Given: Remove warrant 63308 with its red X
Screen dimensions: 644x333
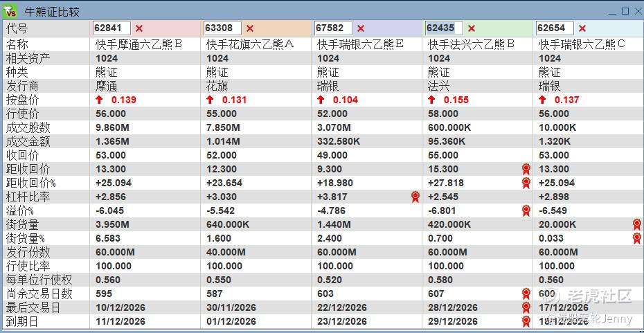Looking at the screenshot, I should click(250, 28).
